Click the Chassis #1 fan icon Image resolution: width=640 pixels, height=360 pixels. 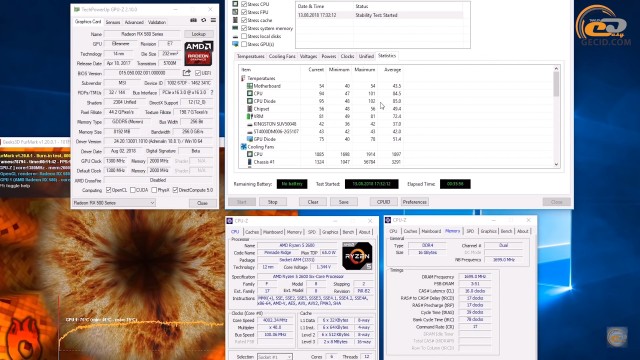(x=249, y=162)
